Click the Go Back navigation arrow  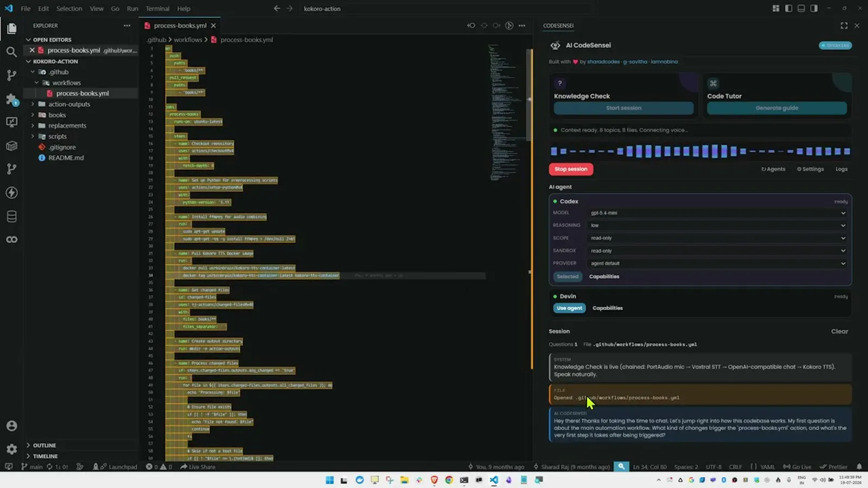click(277, 9)
